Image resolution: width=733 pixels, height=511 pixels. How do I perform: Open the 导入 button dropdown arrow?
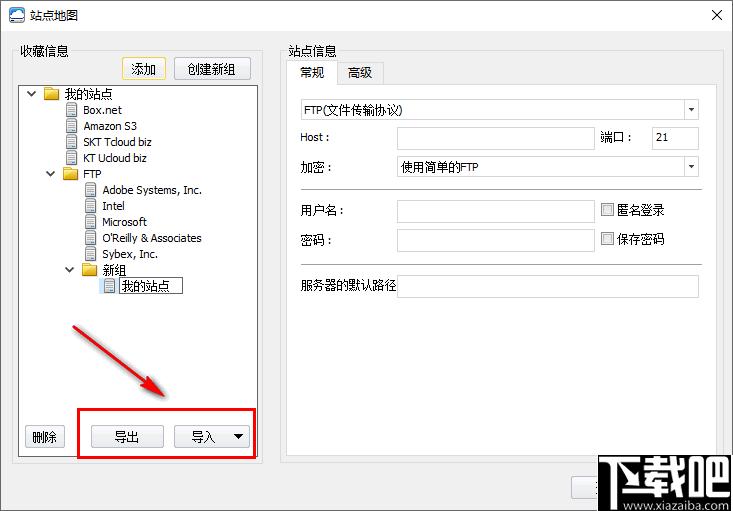238,437
